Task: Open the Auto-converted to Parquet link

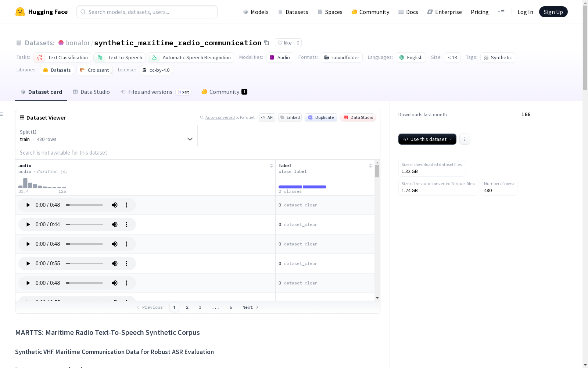Action: [227, 117]
